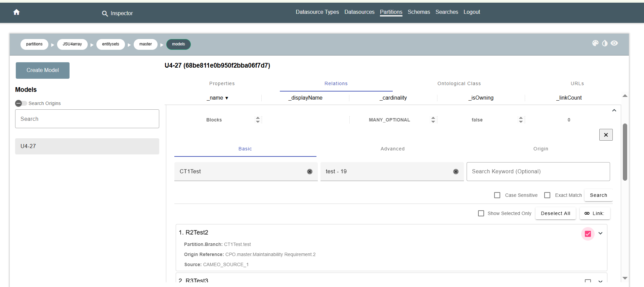Uncheck the R2Test2 result checkbox
The width and height of the screenshot is (644, 287).
click(x=588, y=234)
